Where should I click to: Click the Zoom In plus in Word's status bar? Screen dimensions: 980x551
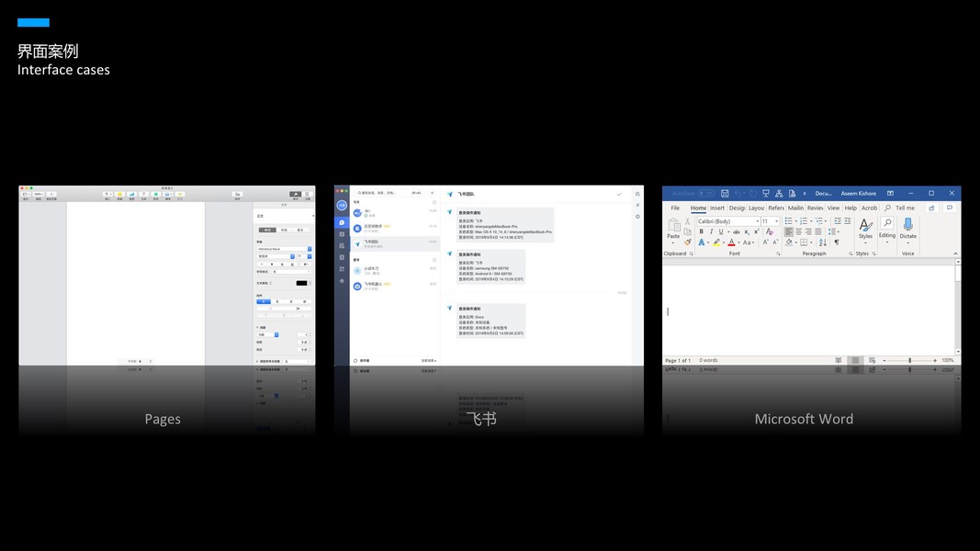[935, 361]
